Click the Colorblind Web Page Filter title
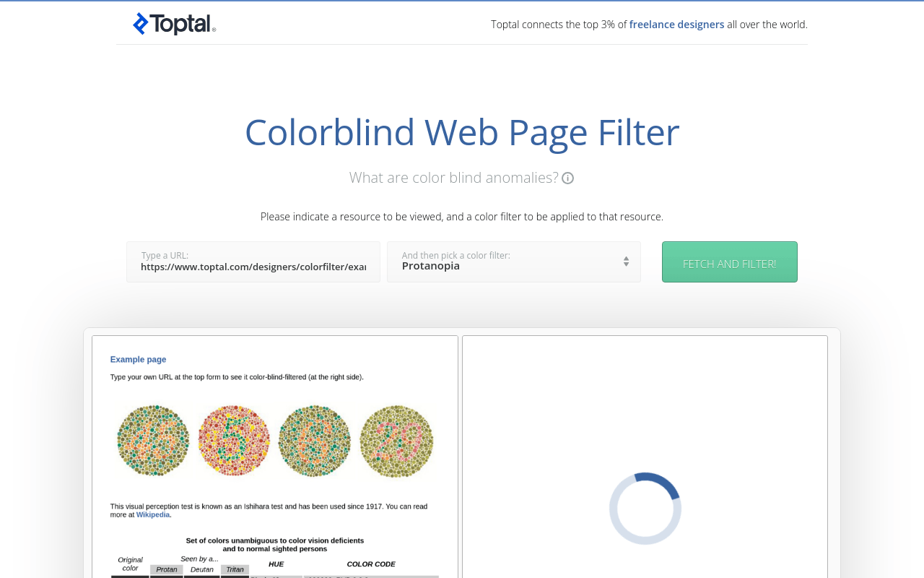The height and width of the screenshot is (578, 924). [462, 132]
